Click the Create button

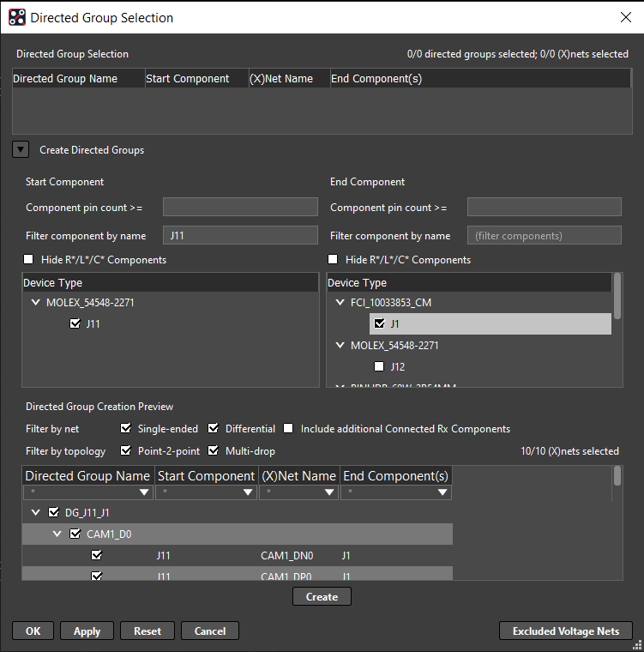322,596
